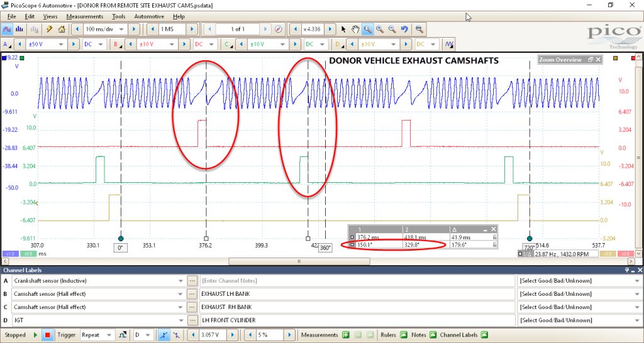Screen dimensions: 644x343
Task: Open the Edit menu
Action: pyautogui.click(x=30, y=16)
